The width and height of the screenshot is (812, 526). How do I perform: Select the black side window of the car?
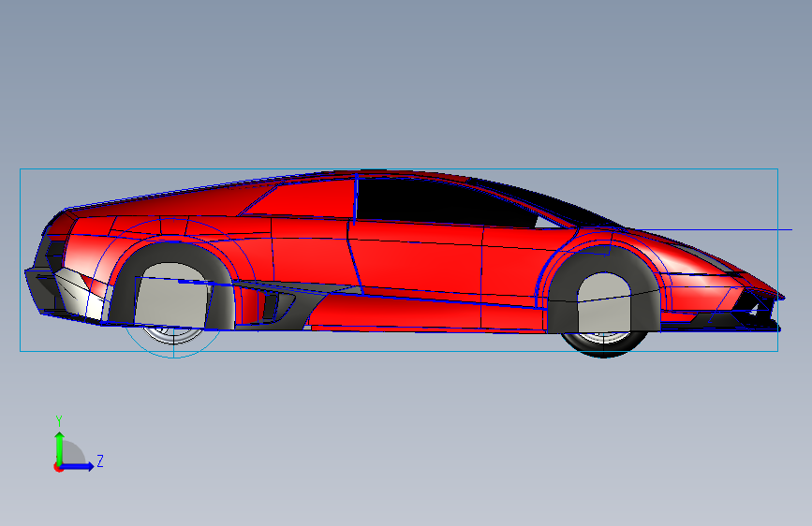(446, 201)
